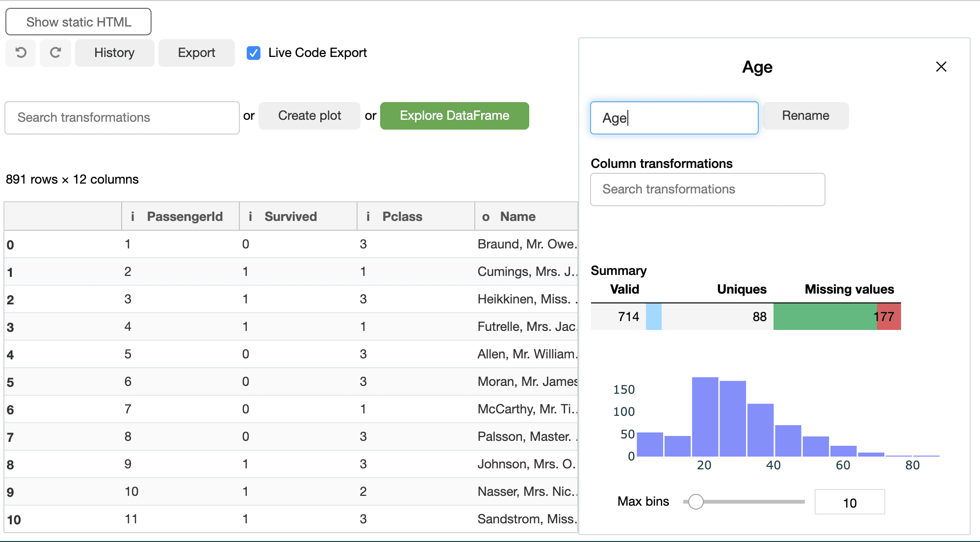Click the Pclass column type icon

pos(368,217)
